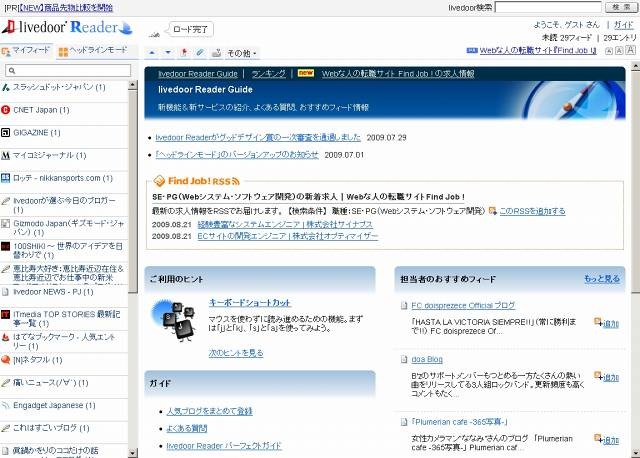Click 次のヒントを見る link
The image size is (640, 458).
(x=236, y=353)
